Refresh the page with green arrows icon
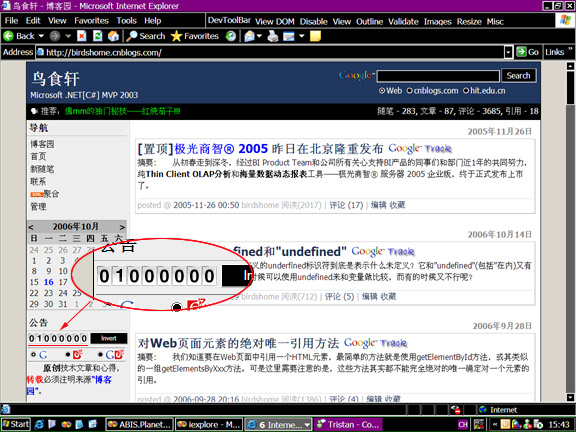Image resolution: width=576 pixels, height=432 pixels. [x=97, y=36]
